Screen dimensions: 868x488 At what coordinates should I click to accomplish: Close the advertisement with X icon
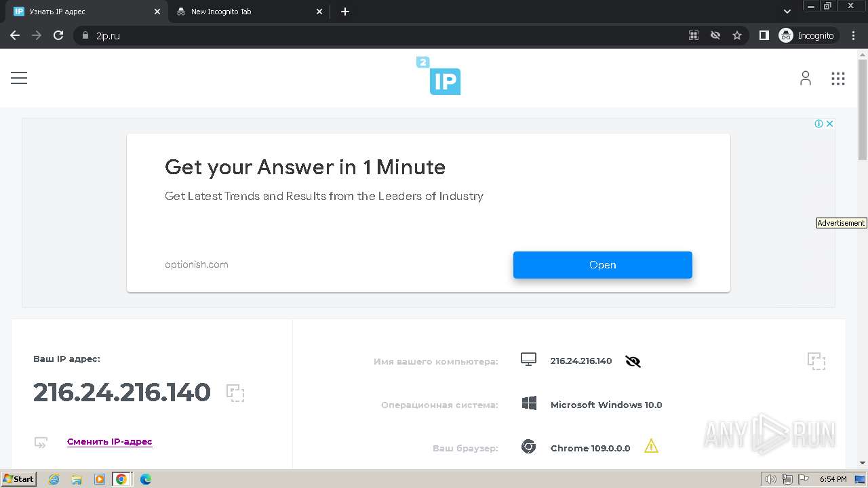point(829,123)
